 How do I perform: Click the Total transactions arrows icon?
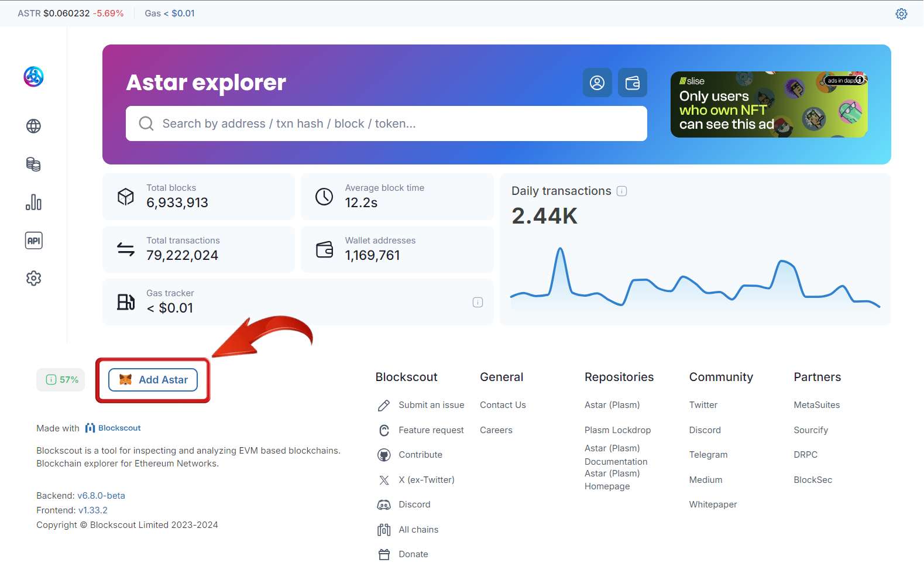click(x=126, y=249)
